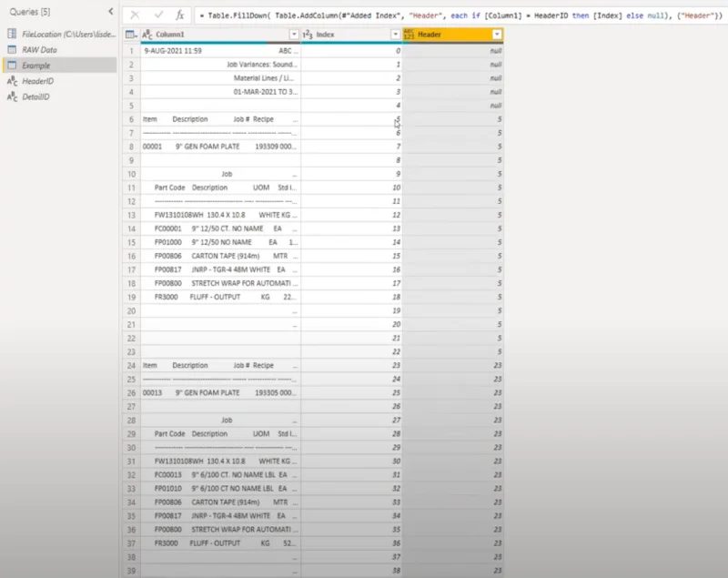Image resolution: width=728 pixels, height=578 pixels.
Task: Select cell 'FC00013 9" 6/100 CT. NO NAME LBL'
Action: click(220, 475)
